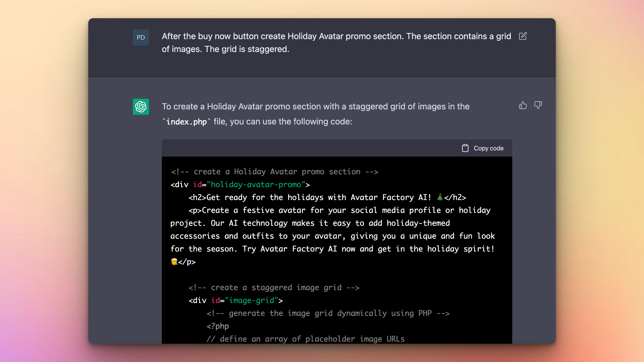Click the ChatGPT logo avatar

tap(141, 107)
